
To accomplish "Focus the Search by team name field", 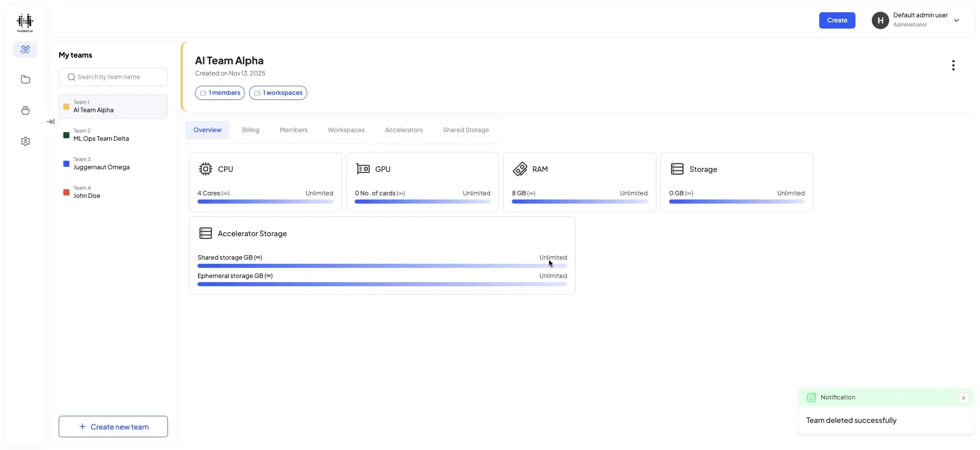I will click(113, 77).
